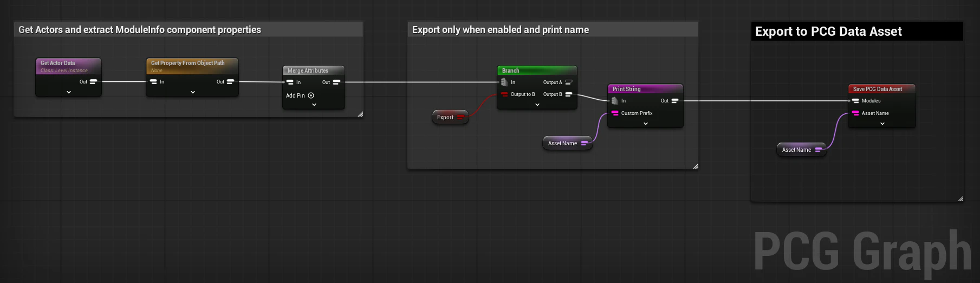Click the Custom Prefix pin on Print String
Screen dimensions: 980x283
[x=615, y=113]
